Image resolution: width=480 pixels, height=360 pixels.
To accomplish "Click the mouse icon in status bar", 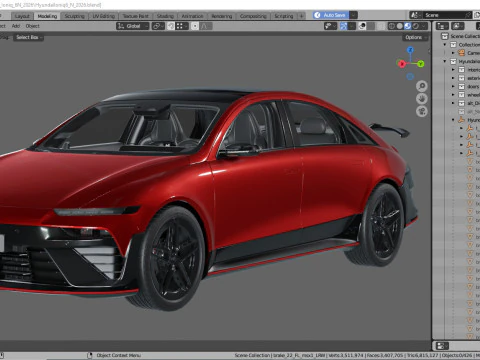I will [89, 356].
